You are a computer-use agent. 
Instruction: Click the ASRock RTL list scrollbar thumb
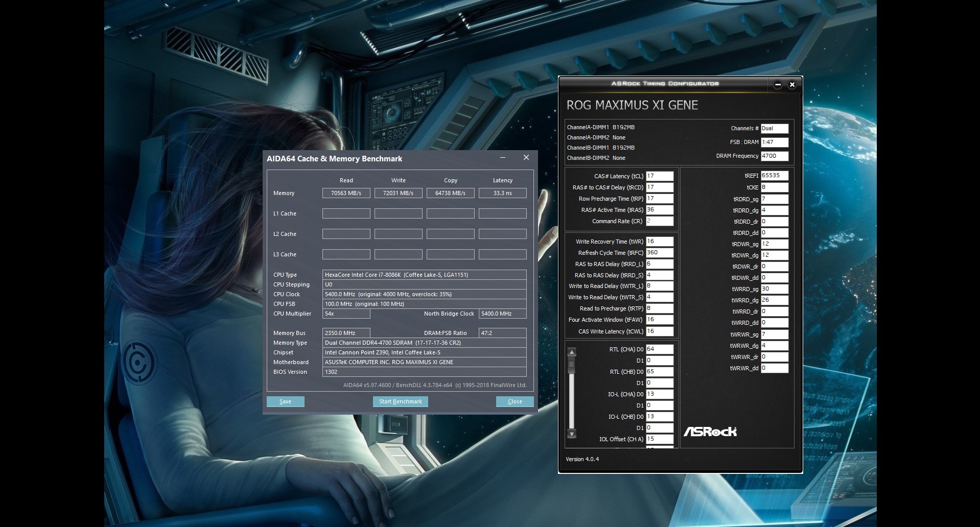572,366
